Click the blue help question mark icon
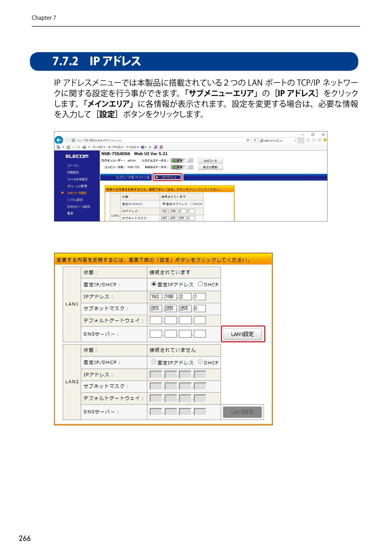Image resolution: width=392 pixels, height=554 pixels. tap(142, 147)
